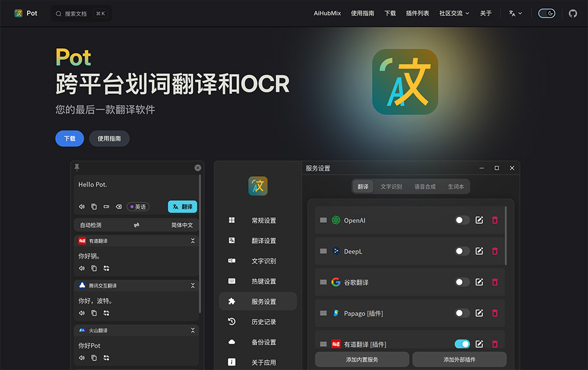Viewport: 588px width, 370px height.
Task: Open 翻译设置 in the settings sidebar
Action: point(258,241)
